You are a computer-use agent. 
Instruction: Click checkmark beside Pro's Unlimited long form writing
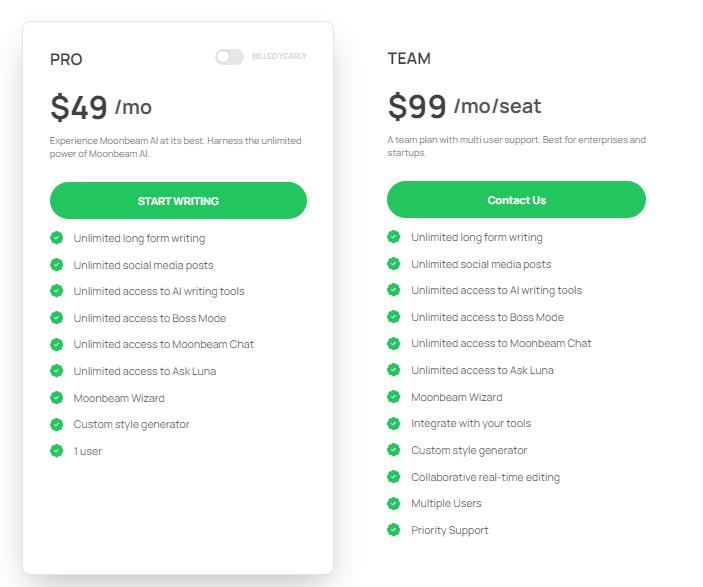[x=57, y=238]
